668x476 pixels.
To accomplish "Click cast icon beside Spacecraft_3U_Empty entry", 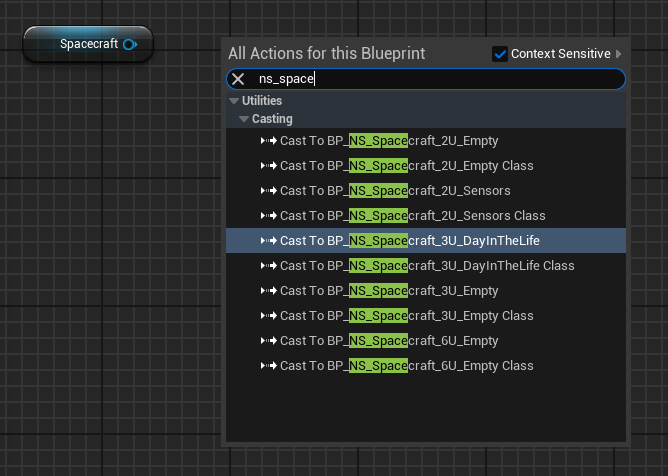I will [x=268, y=290].
